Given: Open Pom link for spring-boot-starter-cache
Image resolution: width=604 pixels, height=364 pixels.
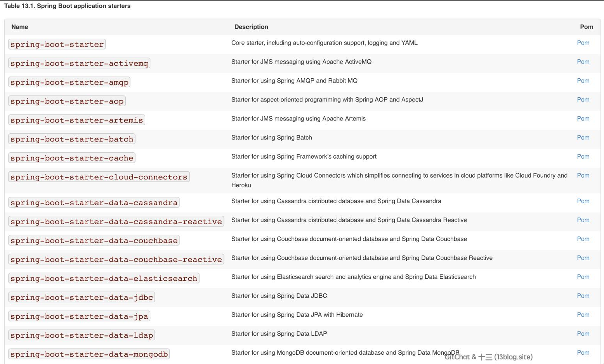Looking at the screenshot, I should (x=583, y=157).
